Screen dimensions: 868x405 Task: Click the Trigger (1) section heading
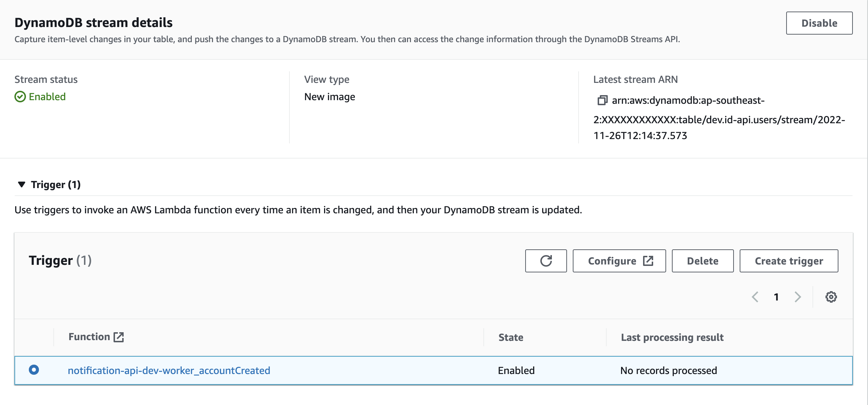[x=56, y=184]
